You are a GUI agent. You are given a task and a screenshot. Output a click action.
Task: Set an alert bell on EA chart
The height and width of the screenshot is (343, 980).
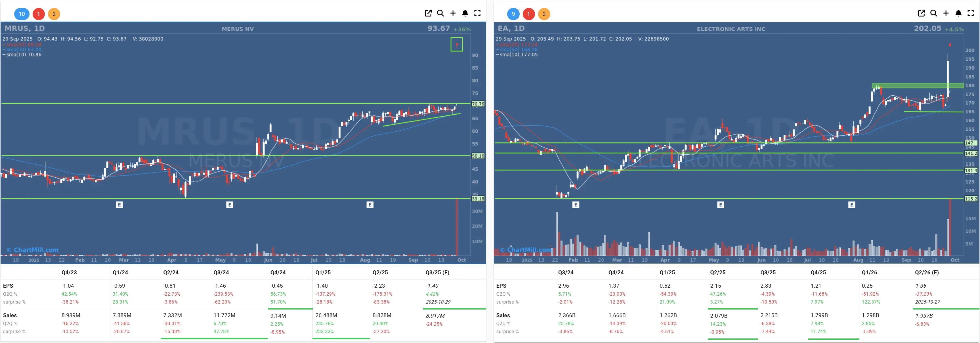pyautogui.click(x=958, y=13)
